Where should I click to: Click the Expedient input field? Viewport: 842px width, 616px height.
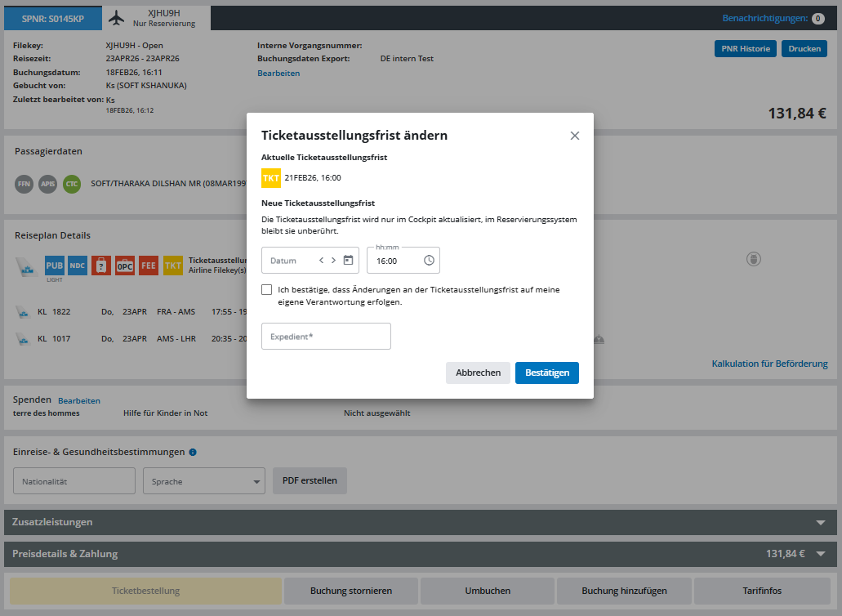326,337
